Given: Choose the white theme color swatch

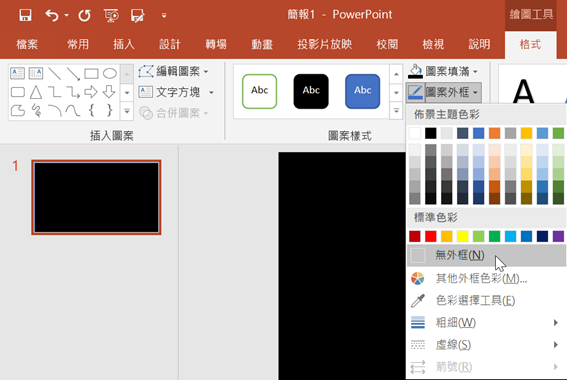Looking at the screenshot, I should [x=415, y=133].
